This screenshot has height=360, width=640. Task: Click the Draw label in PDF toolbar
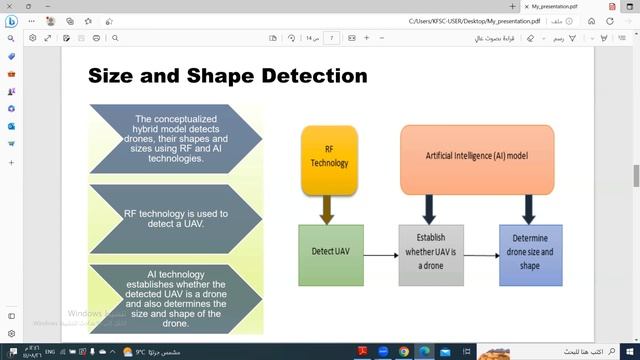click(x=558, y=38)
